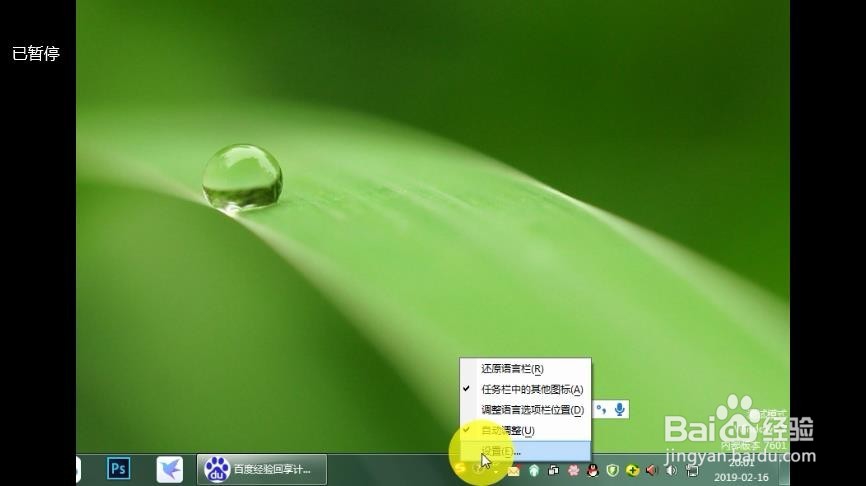Click the green shield security tray icon
The image size is (866, 486).
coord(612,471)
